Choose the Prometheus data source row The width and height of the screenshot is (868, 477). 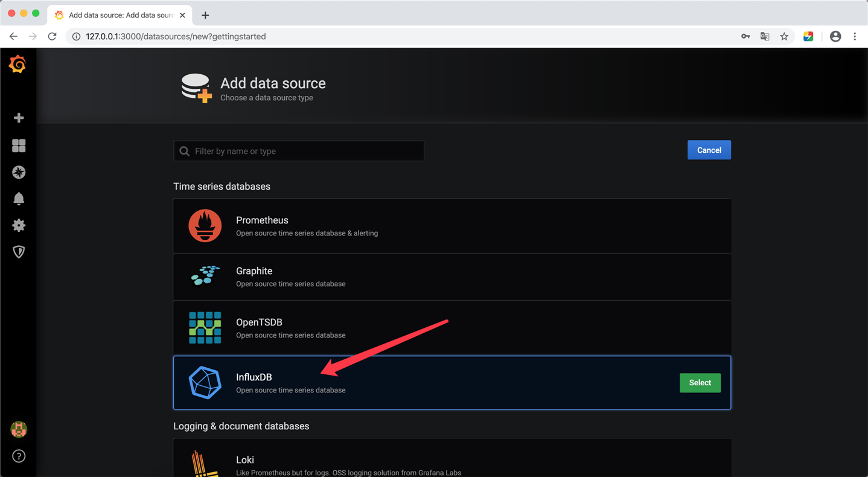(452, 226)
